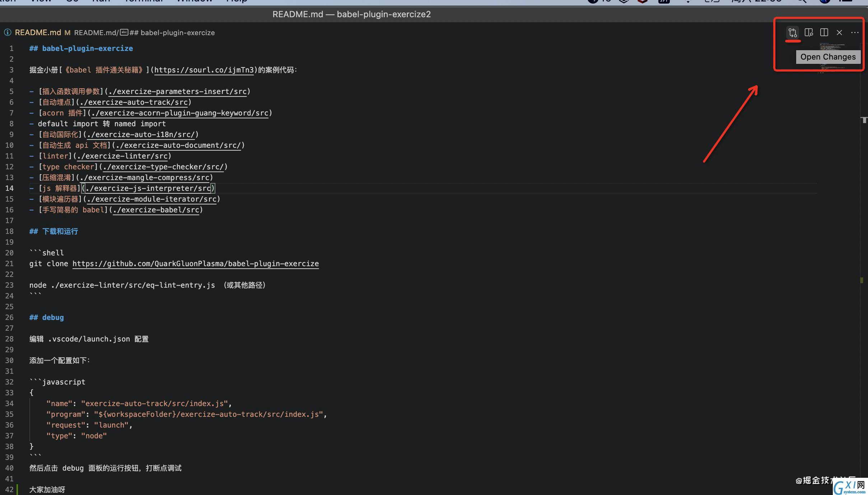Follow the https://sourl.co/ijmTn3 link

[x=204, y=70]
